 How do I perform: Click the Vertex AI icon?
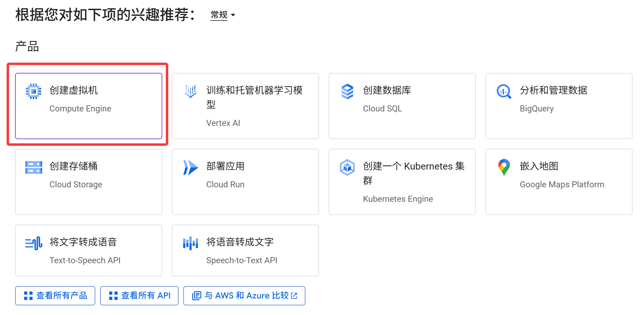click(191, 91)
